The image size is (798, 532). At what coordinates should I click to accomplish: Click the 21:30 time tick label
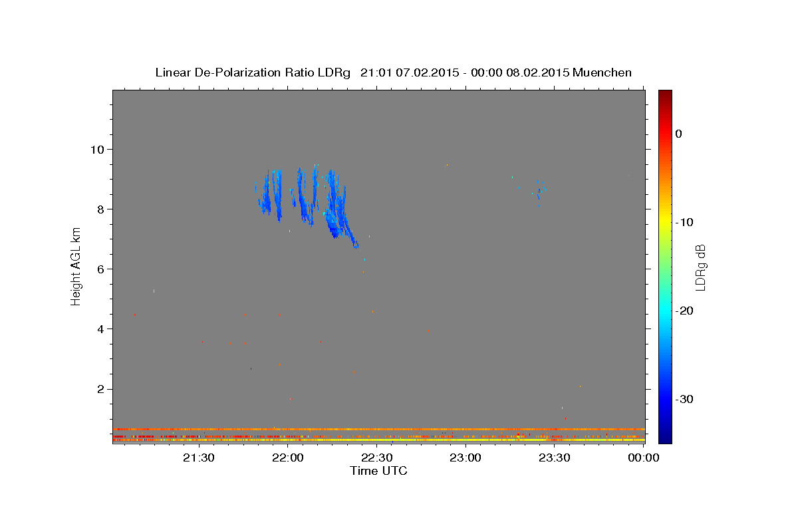tap(199, 458)
